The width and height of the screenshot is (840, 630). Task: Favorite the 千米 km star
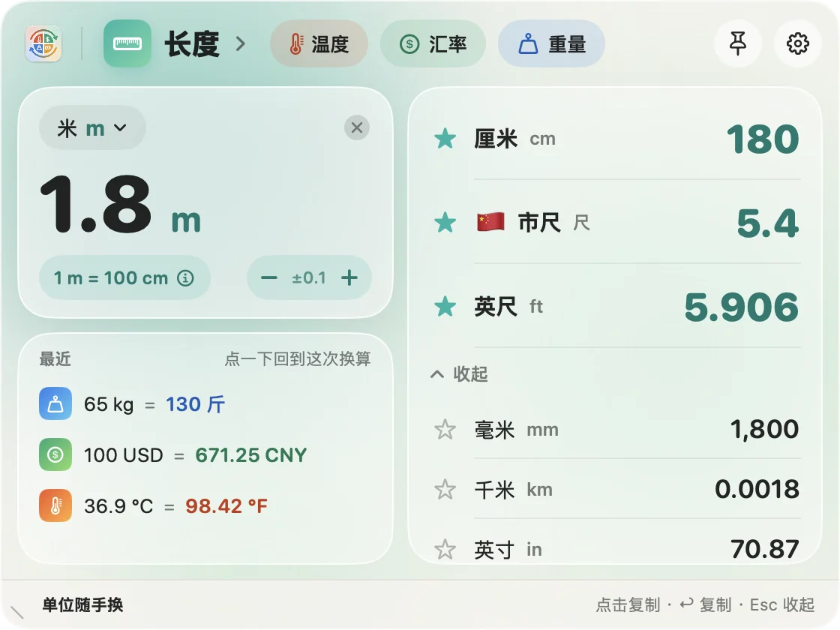[x=445, y=490]
